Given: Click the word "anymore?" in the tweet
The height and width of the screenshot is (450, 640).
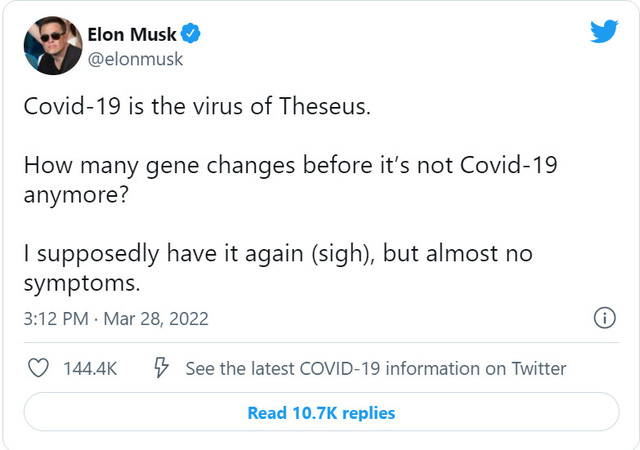Looking at the screenshot, I should point(76,195).
